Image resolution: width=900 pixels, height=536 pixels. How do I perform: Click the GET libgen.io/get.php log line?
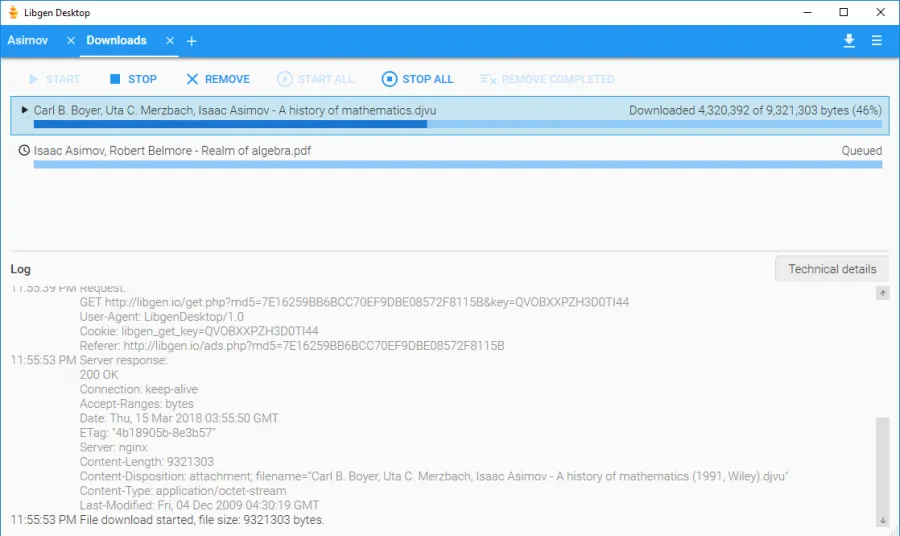tap(354, 302)
